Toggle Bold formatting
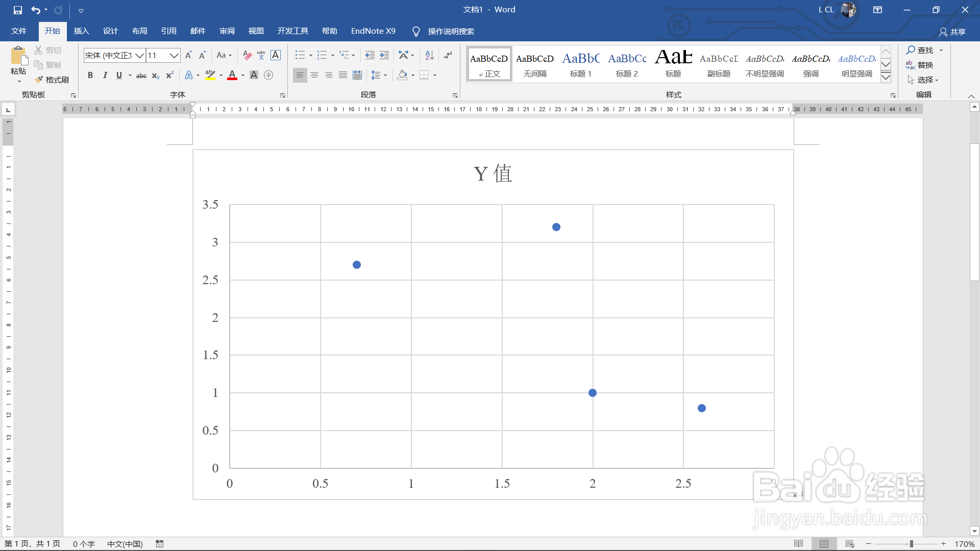 point(90,75)
